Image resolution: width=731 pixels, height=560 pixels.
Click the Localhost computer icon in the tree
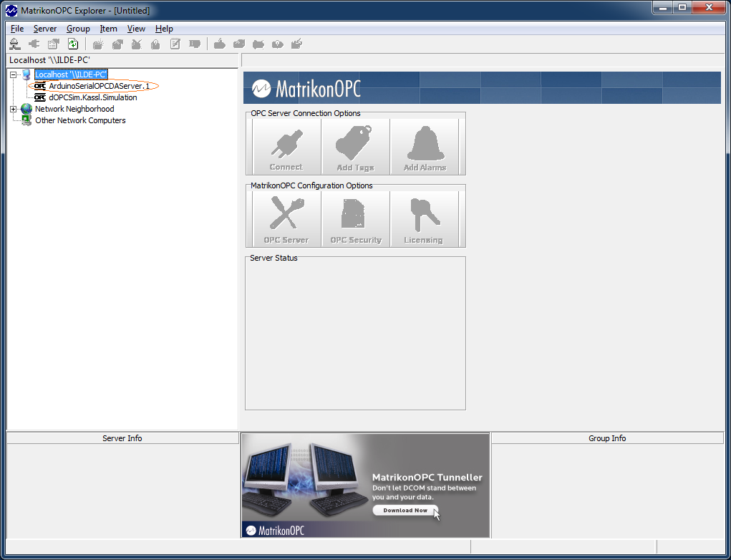pyautogui.click(x=26, y=74)
